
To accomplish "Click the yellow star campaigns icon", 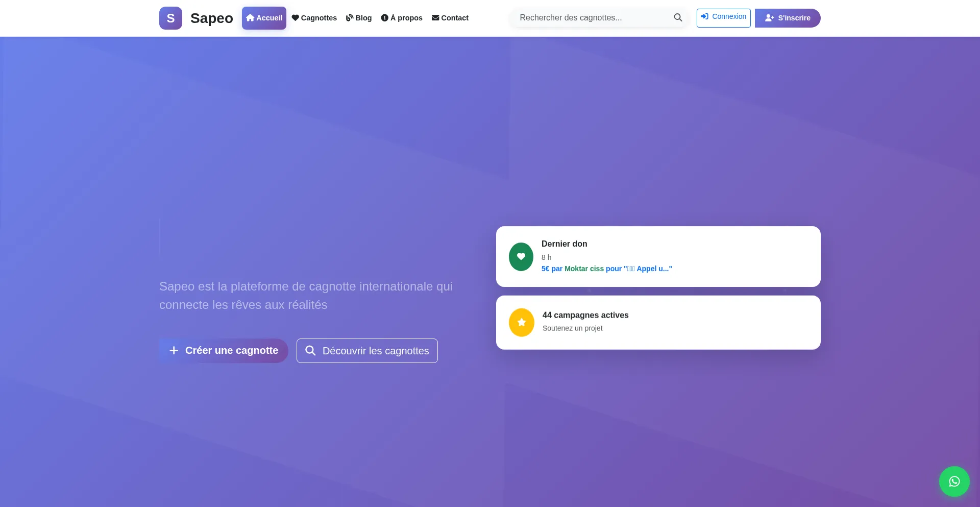I will tap(521, 322).
